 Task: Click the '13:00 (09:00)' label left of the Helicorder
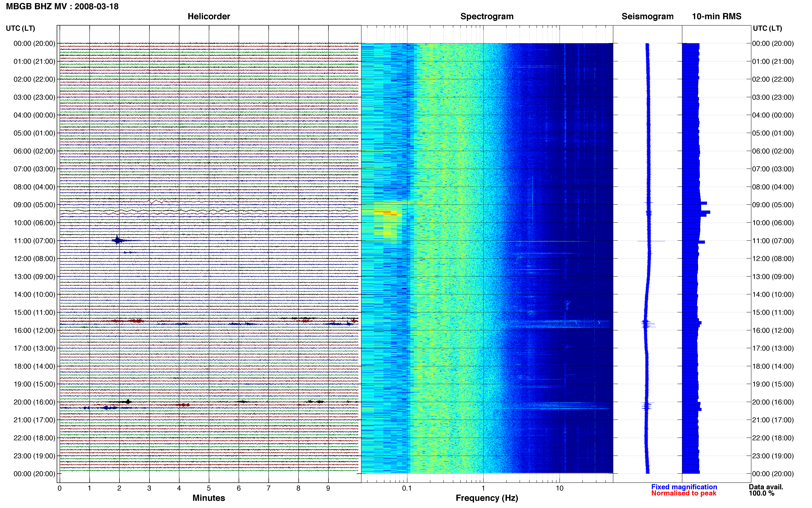[x=34, y=277]
